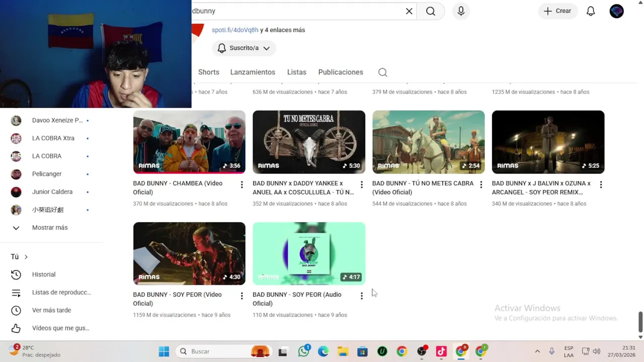This screenshot has height=362, width=644.
Task: Open the TikTok app in the taskbar
Action: click(x=441, y=351)
